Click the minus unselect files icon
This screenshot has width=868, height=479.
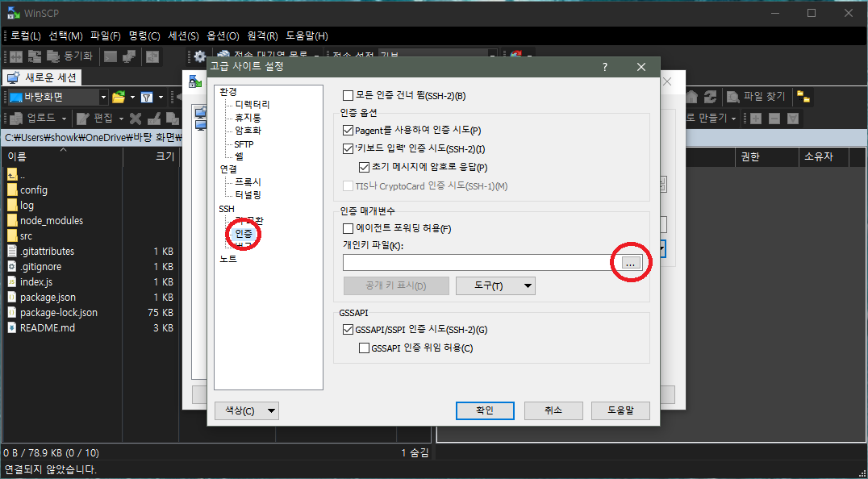click(x=774, y=119)
